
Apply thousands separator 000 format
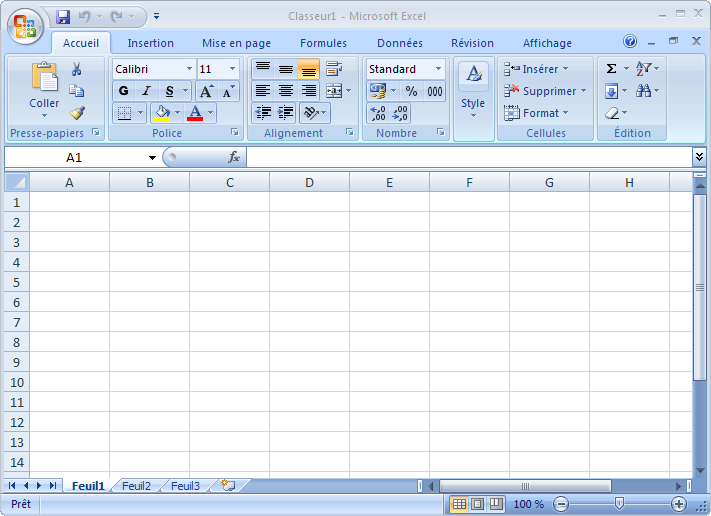pyautogui.click(x=434, y=91)
